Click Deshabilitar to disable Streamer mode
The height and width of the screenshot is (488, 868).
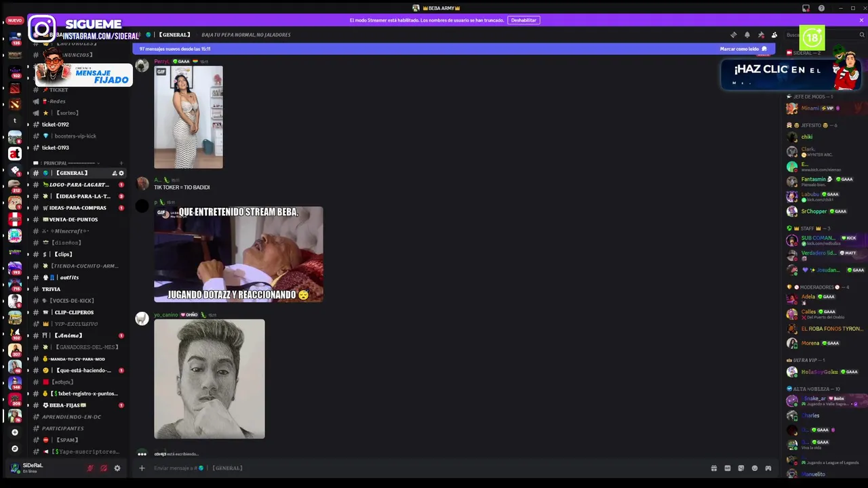(524, 20)
